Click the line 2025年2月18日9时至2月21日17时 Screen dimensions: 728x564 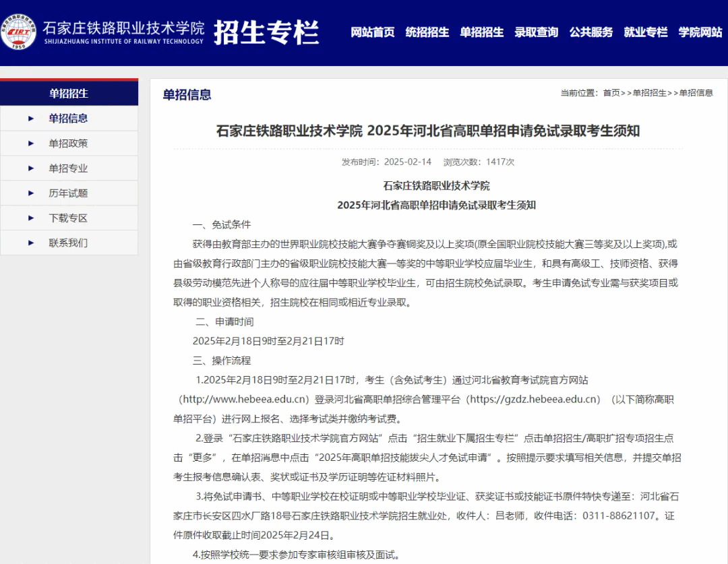click(x=268, y=341)
